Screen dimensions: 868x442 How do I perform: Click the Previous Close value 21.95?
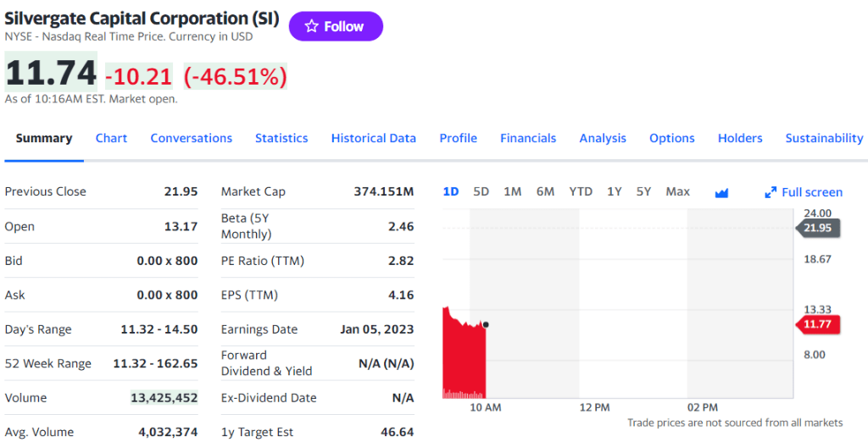pos(181,191)
